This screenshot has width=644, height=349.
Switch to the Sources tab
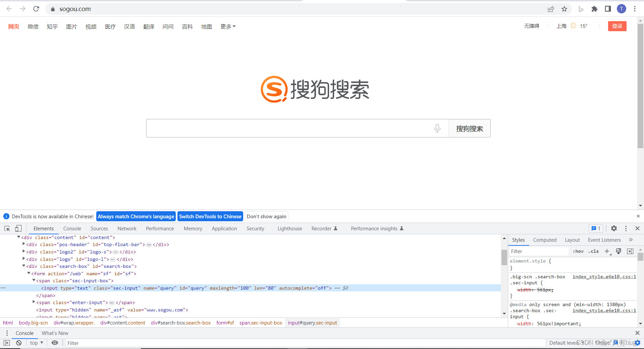[x=99, y=228]
